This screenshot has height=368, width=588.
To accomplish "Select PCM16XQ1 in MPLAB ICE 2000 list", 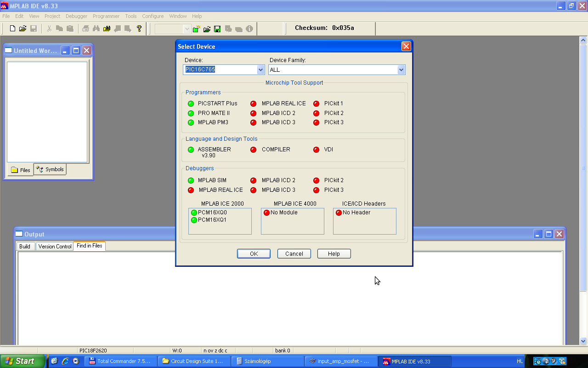I will coord(209,220).
